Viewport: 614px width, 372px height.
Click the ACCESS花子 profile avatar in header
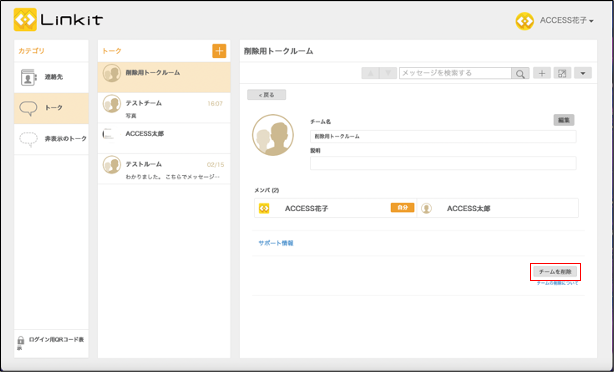coord(524,21)
